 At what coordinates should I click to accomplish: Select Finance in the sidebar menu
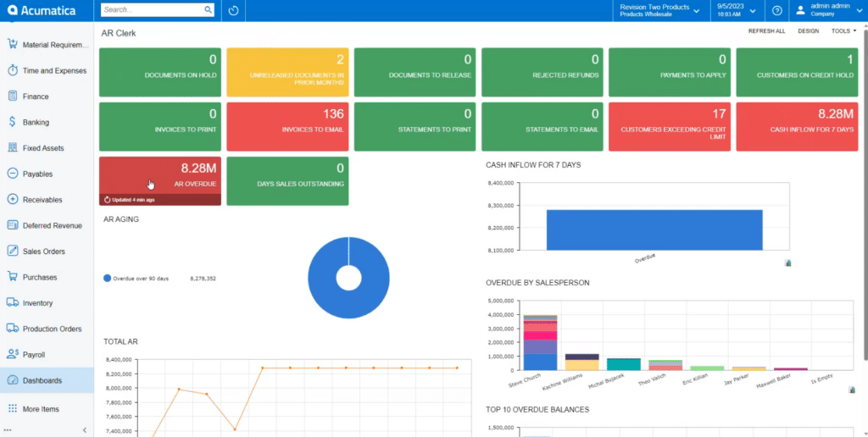click(x=36, y=97)
